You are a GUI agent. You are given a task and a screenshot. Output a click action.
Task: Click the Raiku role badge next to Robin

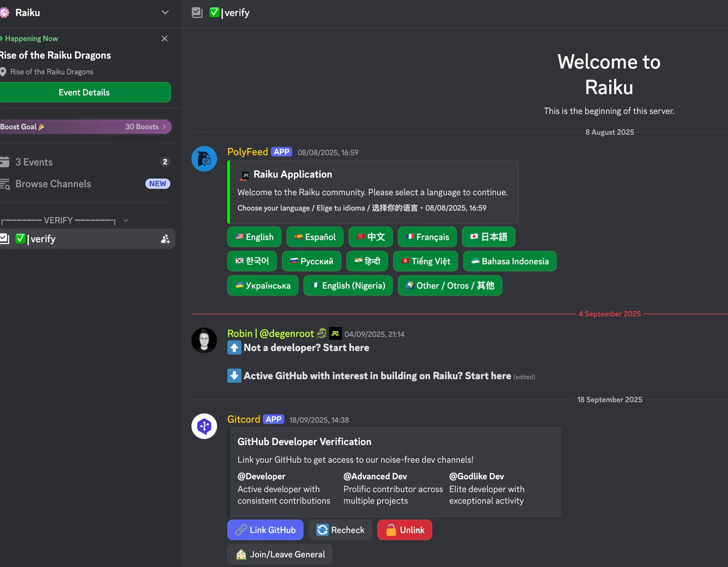(x=335, y=334)
